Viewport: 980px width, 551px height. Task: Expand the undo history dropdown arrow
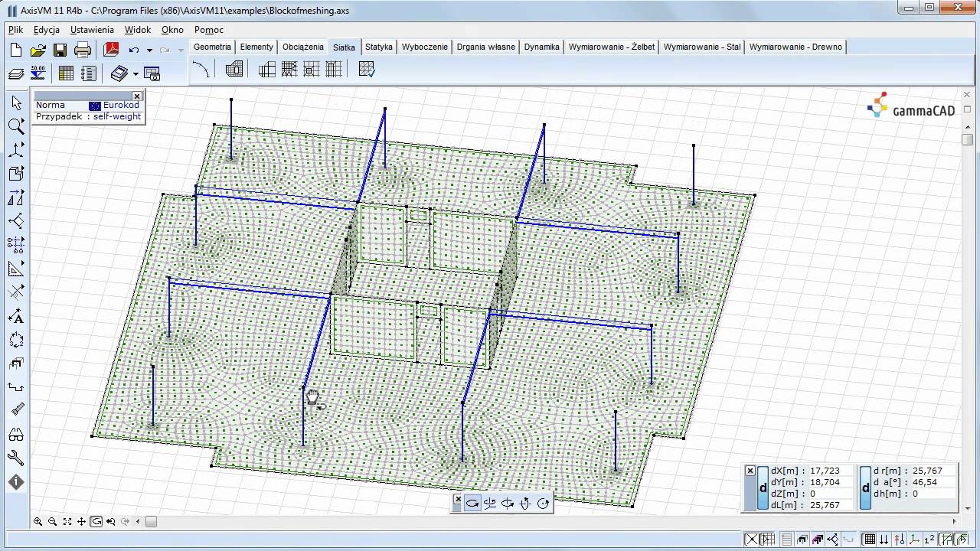(x=149, y=51)
